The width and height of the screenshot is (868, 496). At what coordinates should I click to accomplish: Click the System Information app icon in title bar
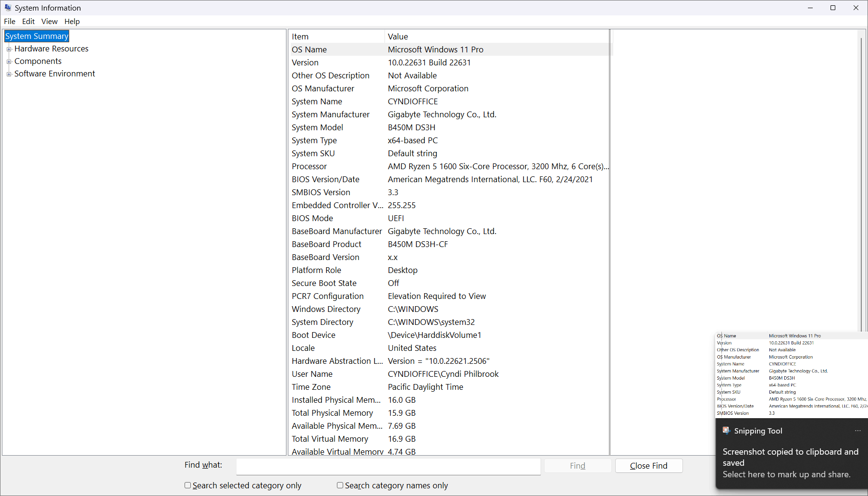8,8
